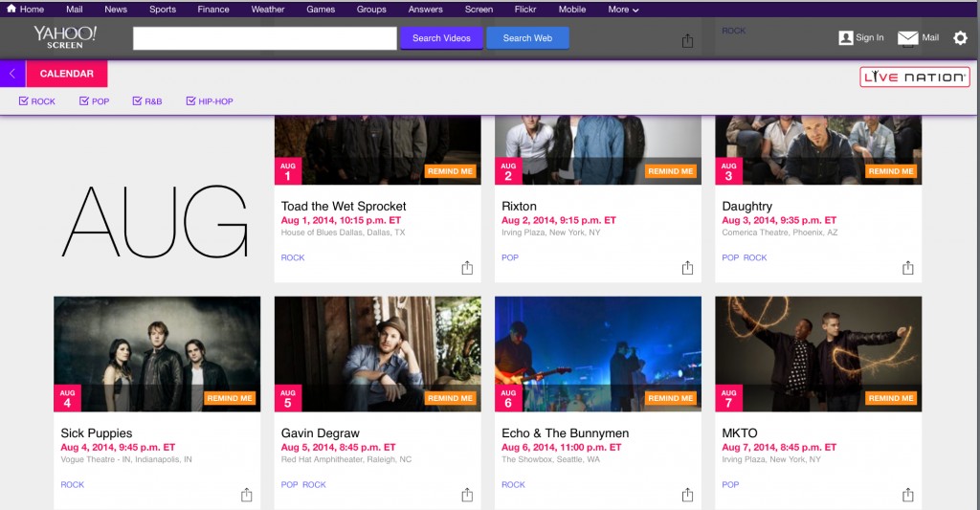This screenshot has height=510, width=980.
Task: Click the Sign In text link
Action: (x=869, y=38)
